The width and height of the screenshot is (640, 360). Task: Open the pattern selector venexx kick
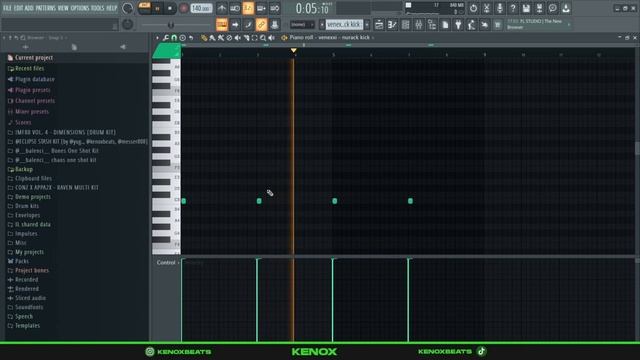click(344, 24)
